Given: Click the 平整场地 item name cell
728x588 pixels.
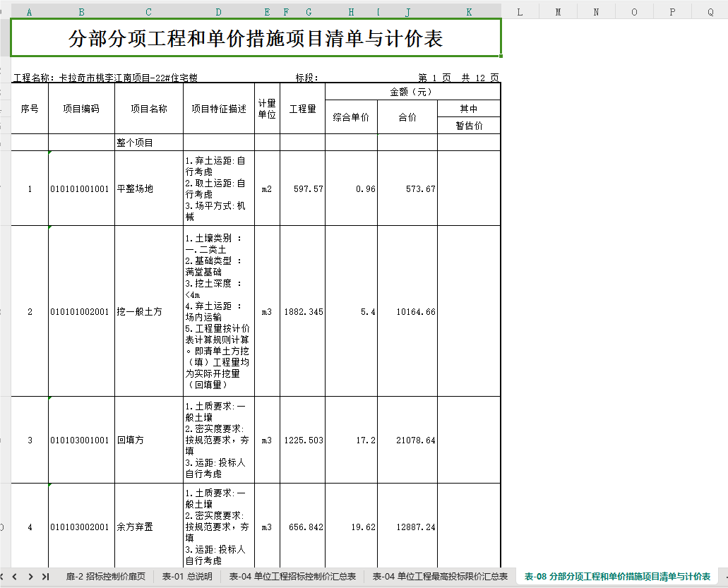Looking at the screenshot, I should (x=149, y=188).
